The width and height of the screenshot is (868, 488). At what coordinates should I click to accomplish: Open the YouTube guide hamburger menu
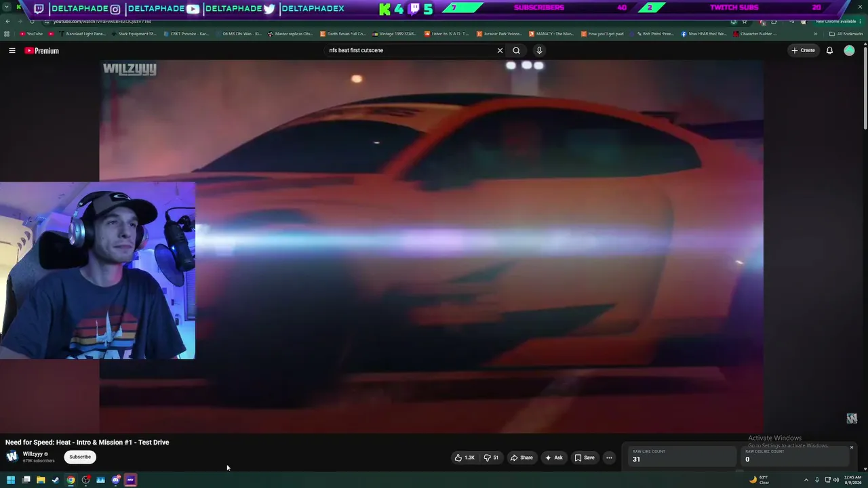click(12, 50)
